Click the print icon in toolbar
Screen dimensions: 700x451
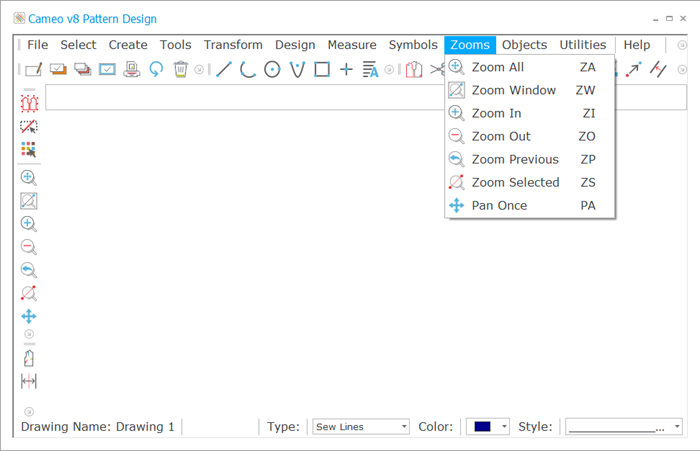click(132, 69)
